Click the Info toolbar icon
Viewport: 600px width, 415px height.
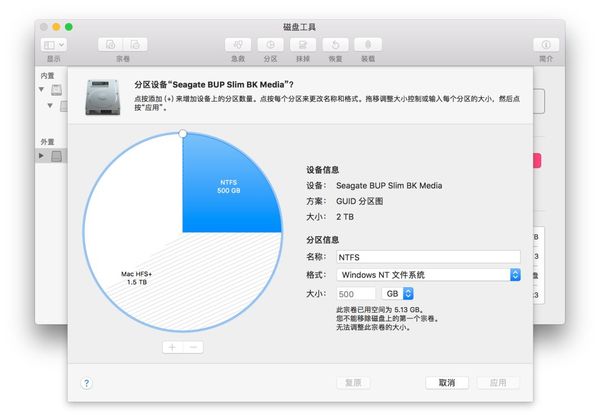coord(546,45)
